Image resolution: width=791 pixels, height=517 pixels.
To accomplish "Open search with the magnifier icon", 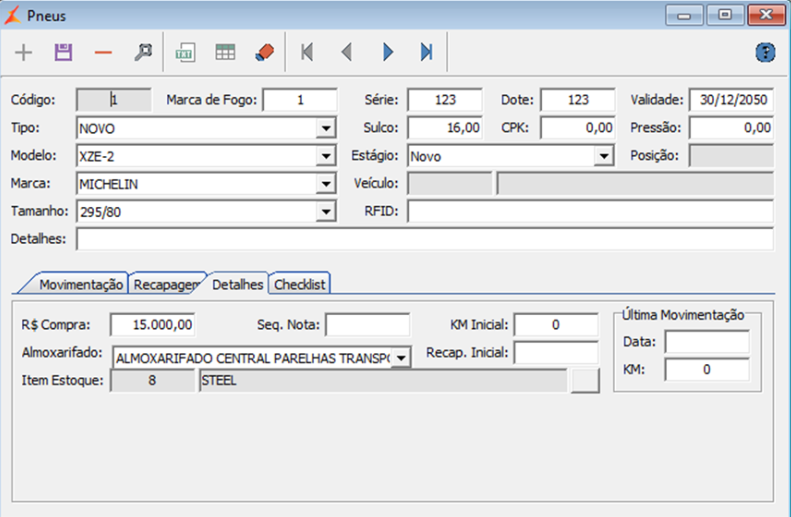I will (x=143, y=52).
